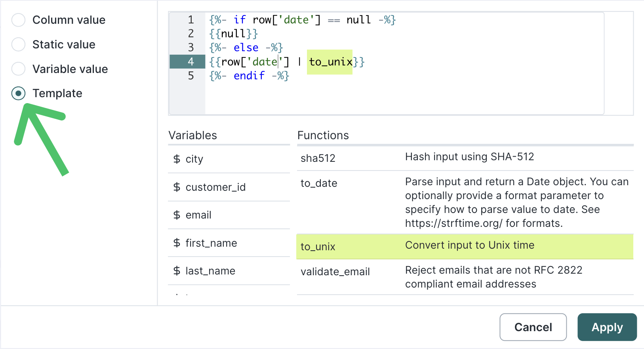Place cursor on the {{null}} code line
This screenshot has height=349, width=644.
click(234, 34)
